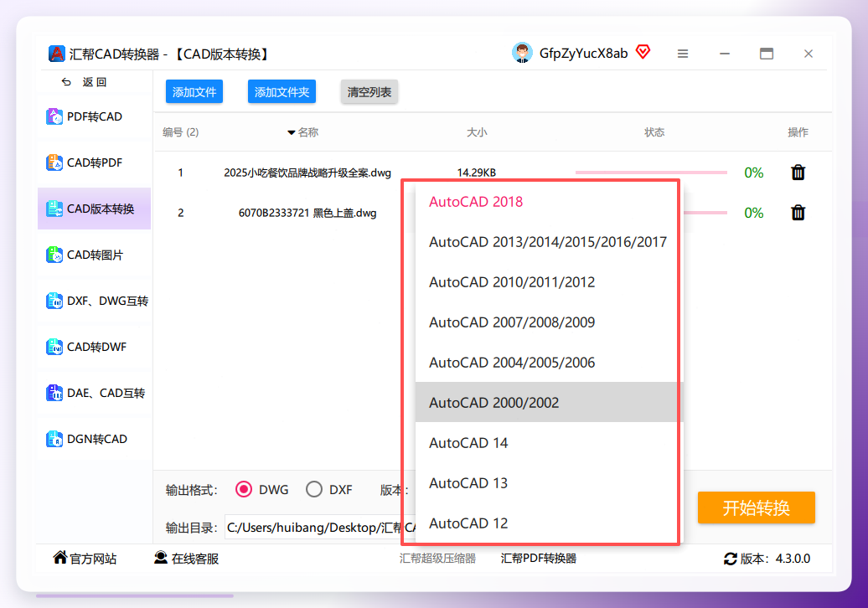Open 官方网站 link
Screen dimensions: 868x608
tap(93, 559)
